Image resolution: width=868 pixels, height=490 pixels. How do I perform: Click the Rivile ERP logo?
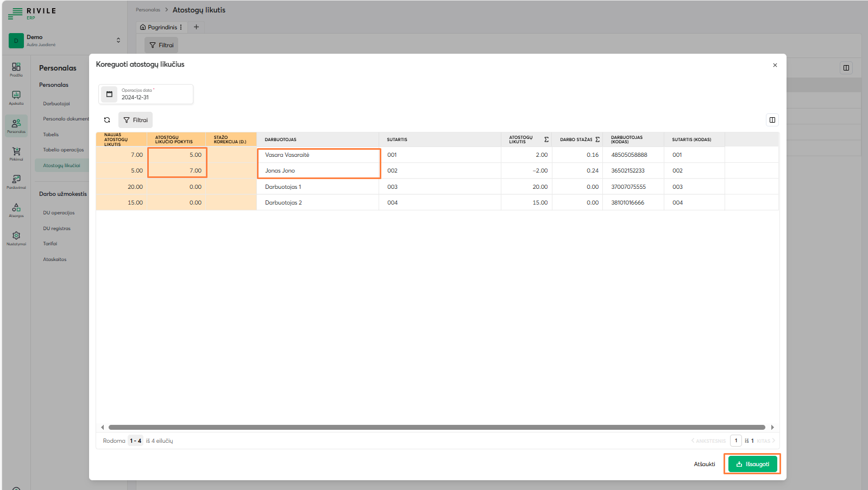coord(32,13)
